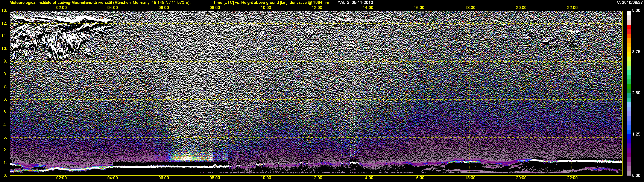Viewport: 644px width, 182px height.
Task: Click the 5.00 value below the colorbar
Action: tap(636, 176)
